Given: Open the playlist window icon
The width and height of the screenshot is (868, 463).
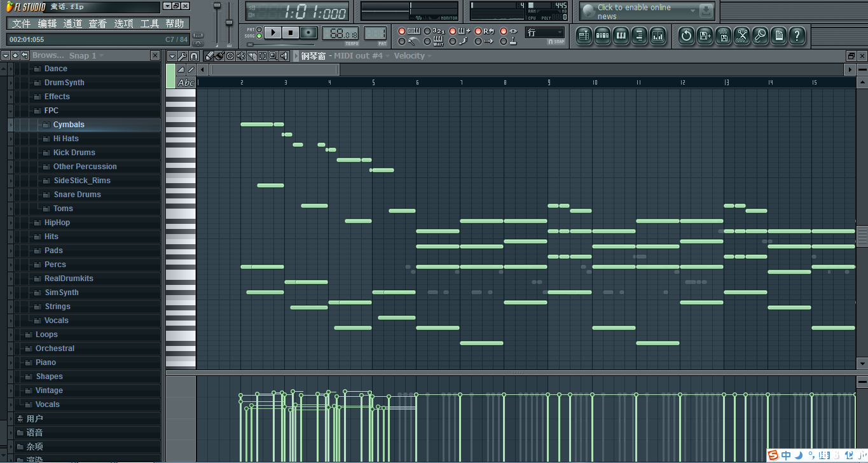Looking at the screenshot, I should pyautogui.click(x=584, y=35).
